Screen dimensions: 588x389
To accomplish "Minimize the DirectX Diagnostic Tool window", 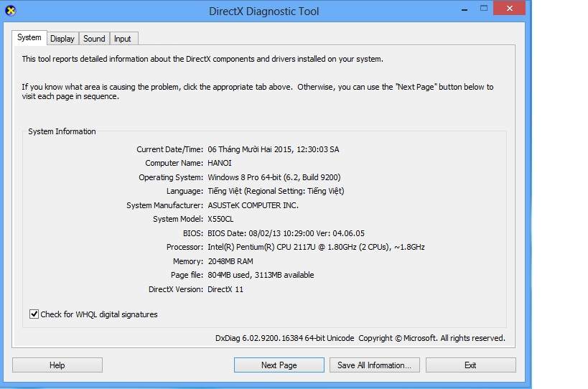I will pos(465,9).
